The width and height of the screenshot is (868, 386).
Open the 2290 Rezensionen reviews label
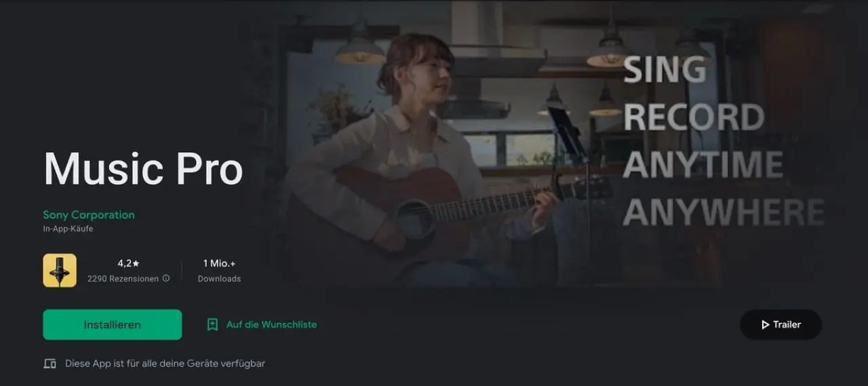click(123, 278)
